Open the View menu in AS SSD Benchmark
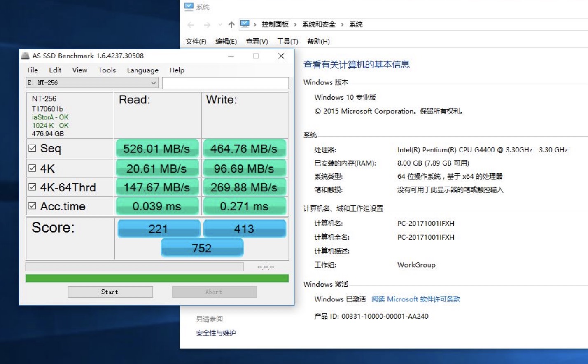This screenshot has height=364, width=588. [x=79, y=70]
